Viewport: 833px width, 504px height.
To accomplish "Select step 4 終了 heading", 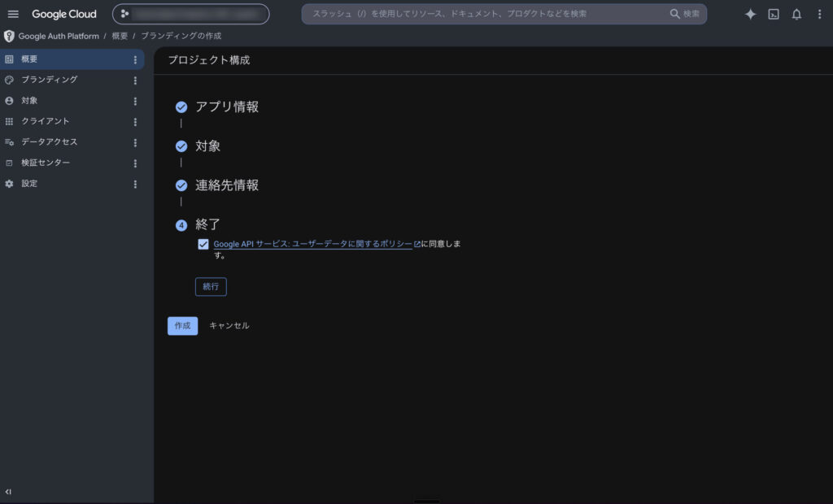I will point(207,224).
